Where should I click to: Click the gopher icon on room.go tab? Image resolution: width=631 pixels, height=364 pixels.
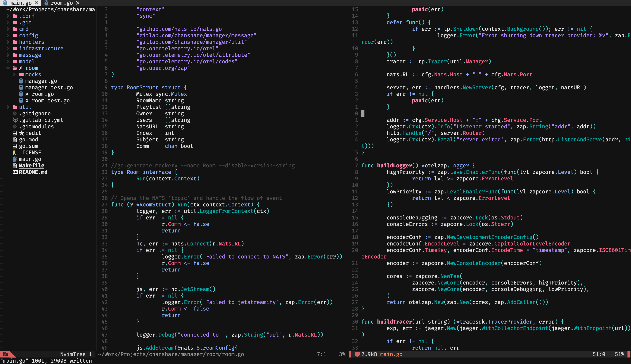coord(46,3)
